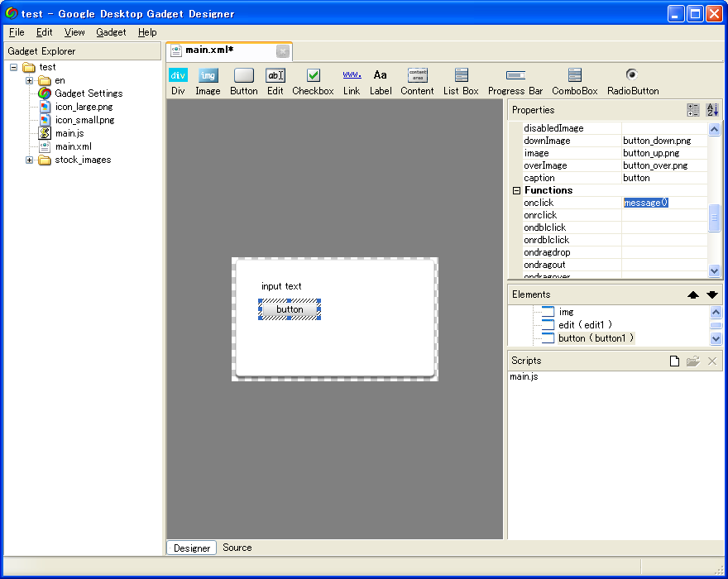Expand the stock_images folder
The height and width of the screenshot is (579, 728).
pos(30,160)
